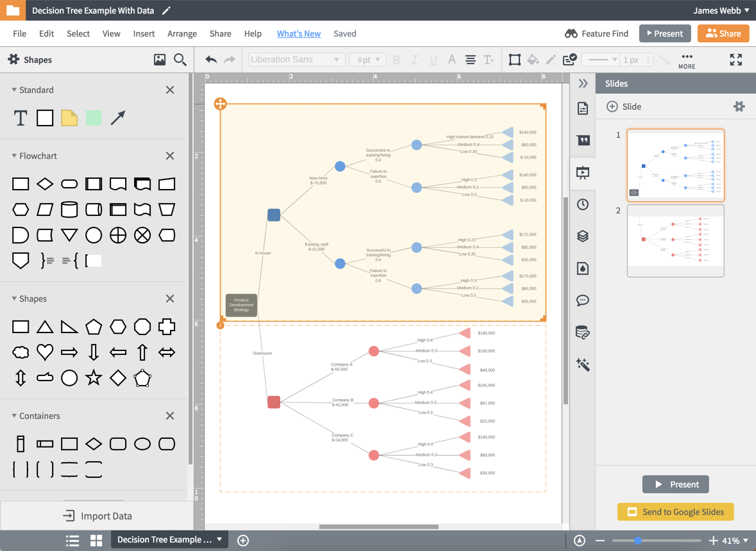Image resolution: width=756 pixels, height=551 pixels.
Task: Open the Insert menu
Action: tap(144, 34)
